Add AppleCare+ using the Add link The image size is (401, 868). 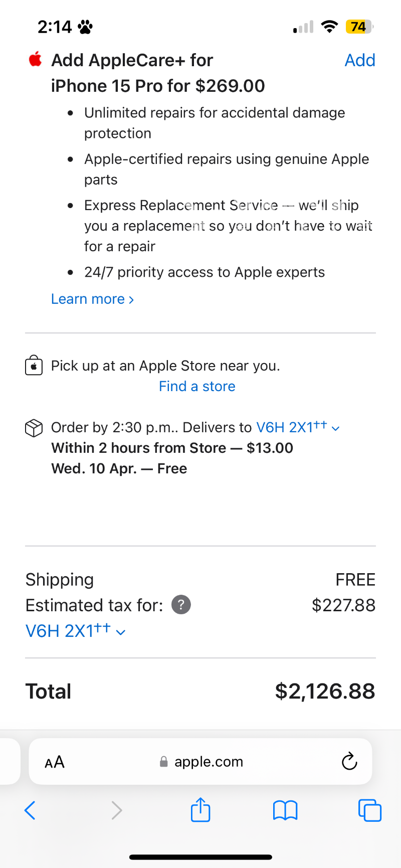(x=360, y=60)
